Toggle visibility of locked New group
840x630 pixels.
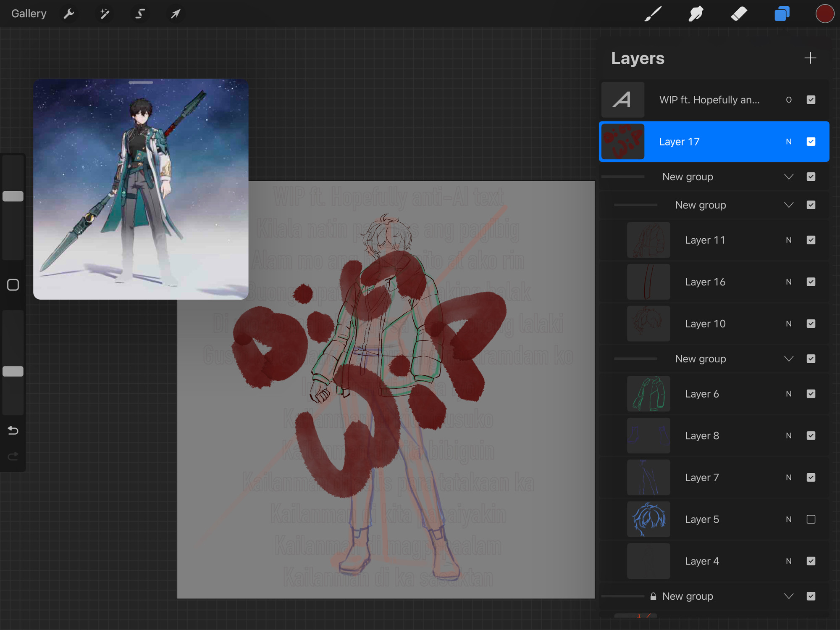pyautogui.click(x=811, y=596)
